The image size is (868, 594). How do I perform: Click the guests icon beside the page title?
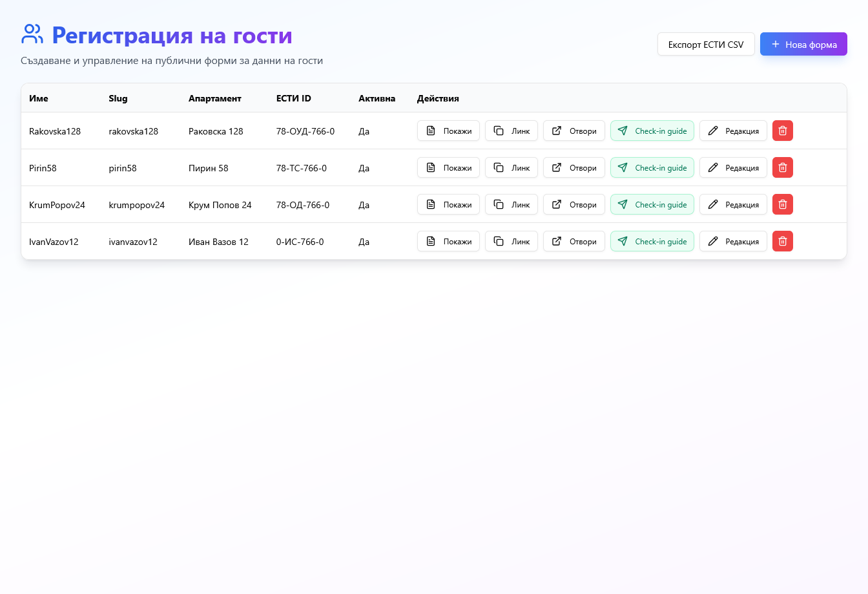[32, 34]
